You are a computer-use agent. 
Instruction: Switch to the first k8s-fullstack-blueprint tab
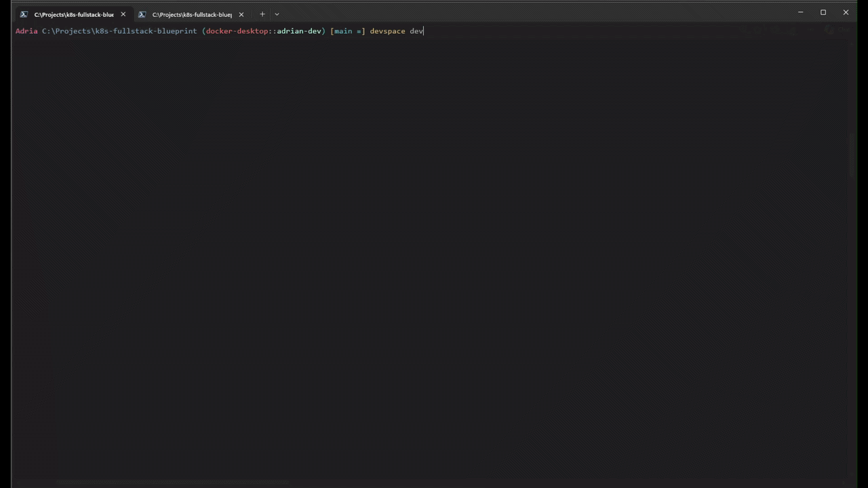click(x=73, y=14)
